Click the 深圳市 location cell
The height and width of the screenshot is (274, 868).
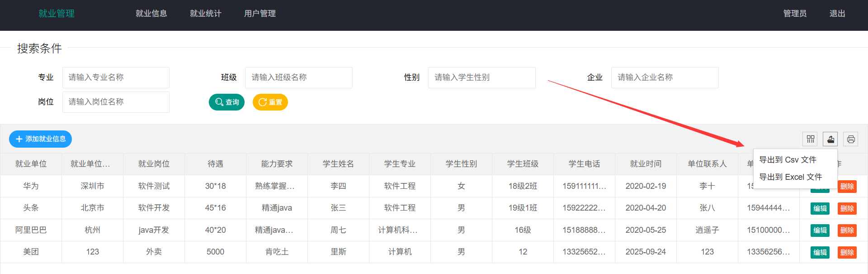point(93,186)
